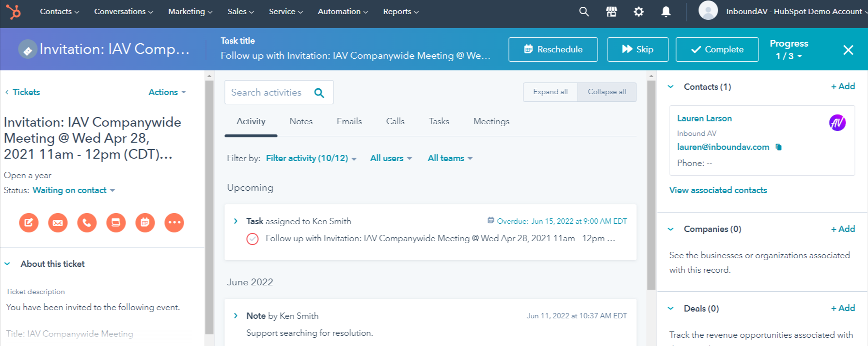Click Collapse all

click(607, 92)
